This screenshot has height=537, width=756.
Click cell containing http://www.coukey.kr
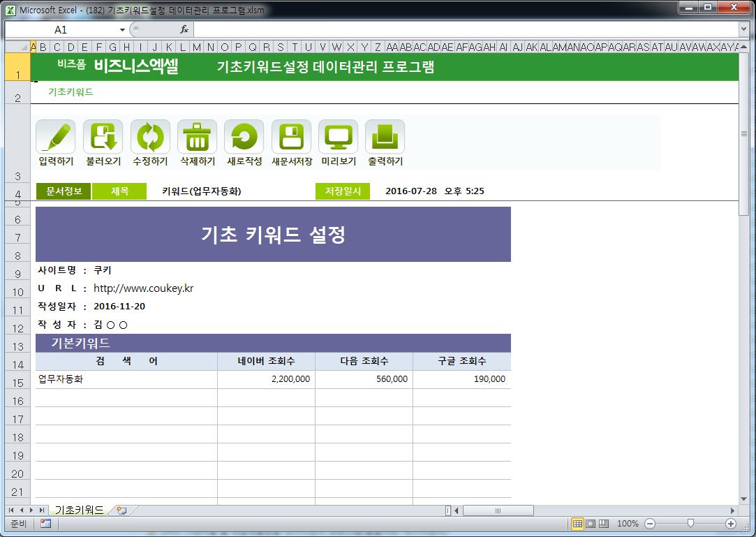tap(143, 288)
